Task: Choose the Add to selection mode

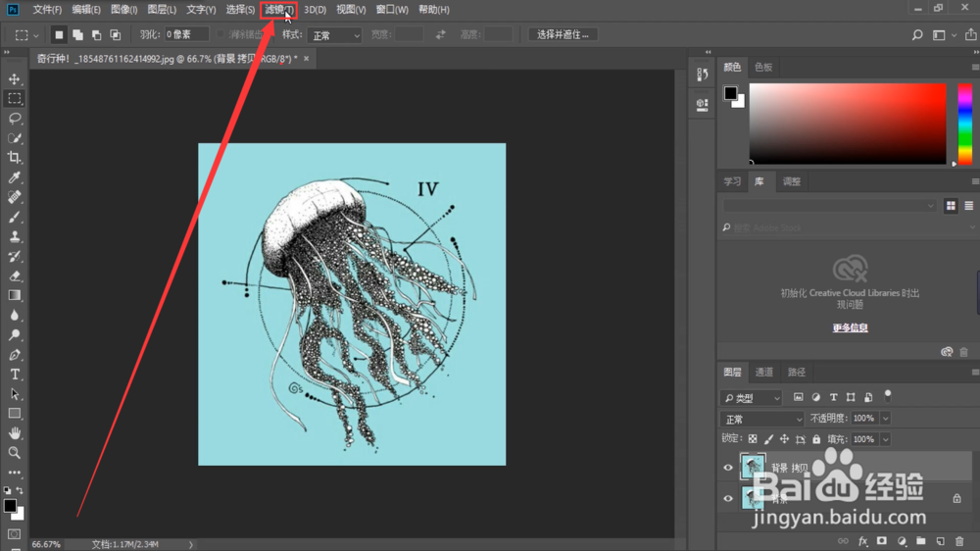Action: click(77, 35)
